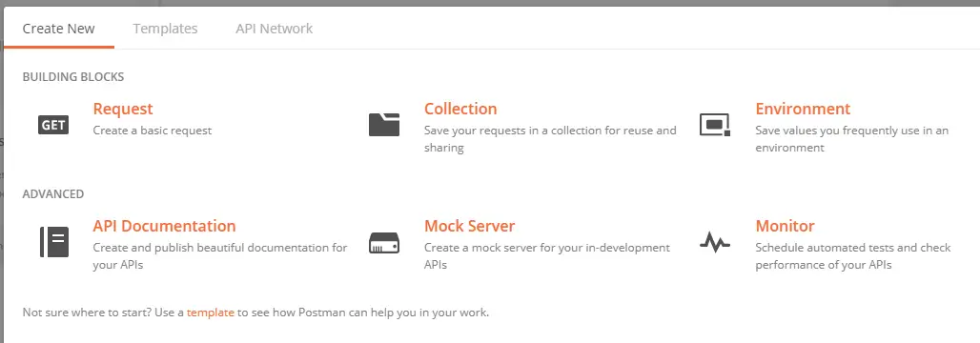This screenshot has width=980, height=343.
Task: Open the Environment title link
Action: tap(803, 109)
